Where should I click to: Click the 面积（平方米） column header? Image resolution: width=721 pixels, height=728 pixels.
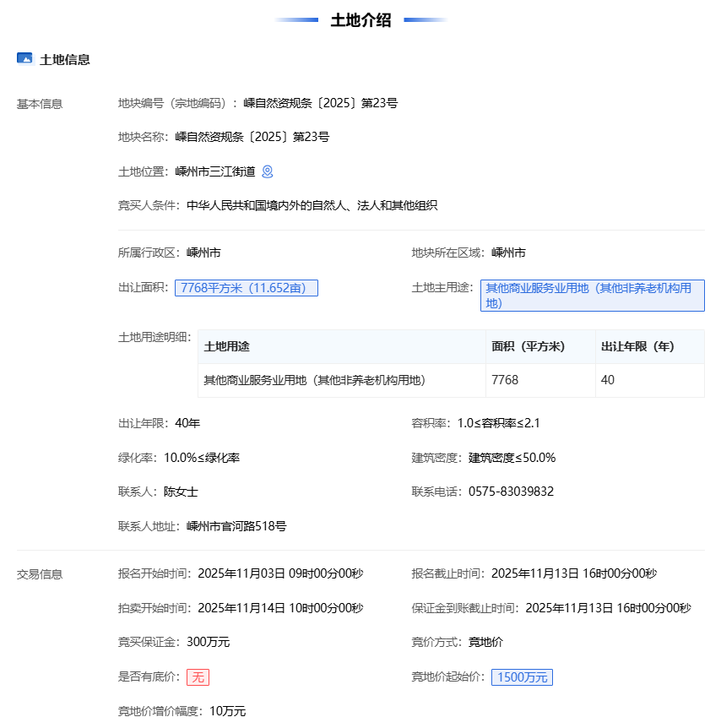click(x=528, y=346)
